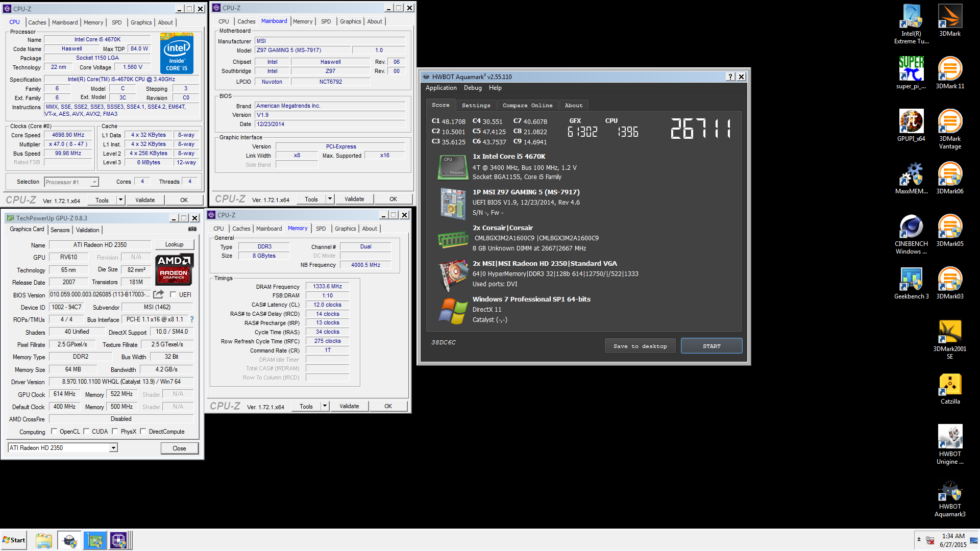Screen dimensions: 980x551
Task: Open 3DMark05 desktop icon
Action: click(x=950, y=231)
